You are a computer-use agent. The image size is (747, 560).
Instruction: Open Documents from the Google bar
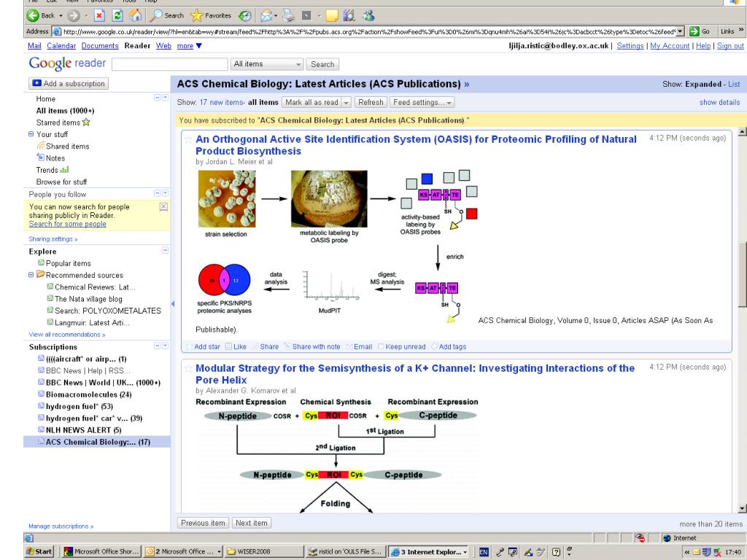tap(100, 46)
